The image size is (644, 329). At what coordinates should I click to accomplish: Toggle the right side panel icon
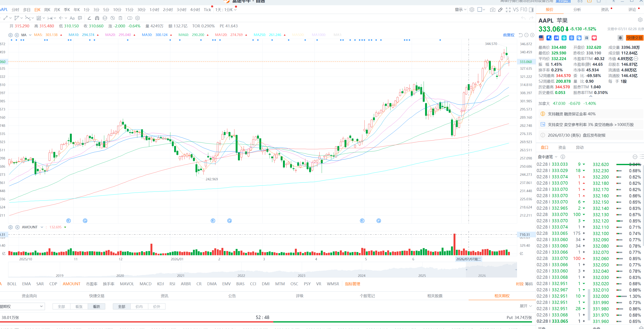[531, 10]
